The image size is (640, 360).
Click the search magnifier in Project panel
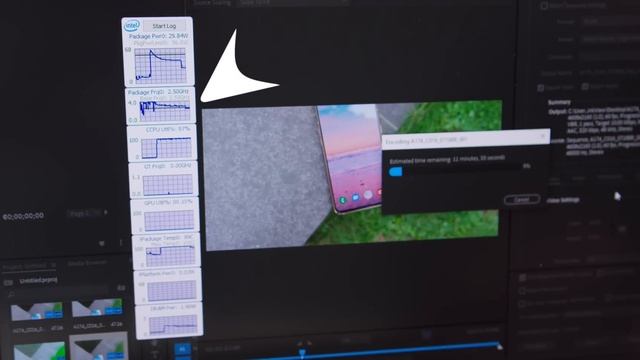[x=11, y=294]
